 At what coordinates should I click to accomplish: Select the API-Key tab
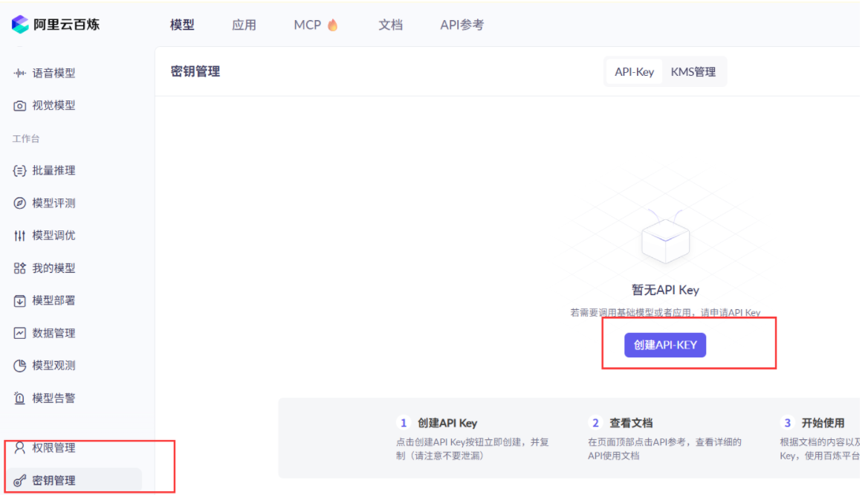point(634,72)
